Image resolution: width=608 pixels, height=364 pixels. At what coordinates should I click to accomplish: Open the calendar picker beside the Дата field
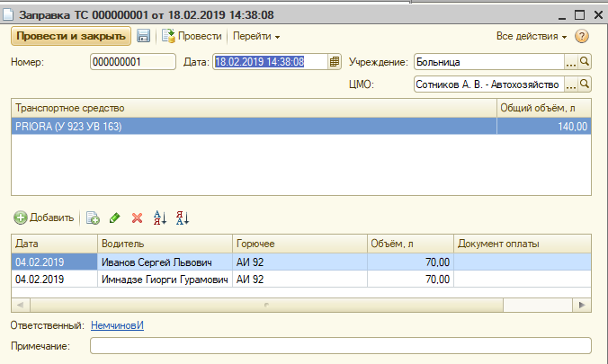coord(335,62)
